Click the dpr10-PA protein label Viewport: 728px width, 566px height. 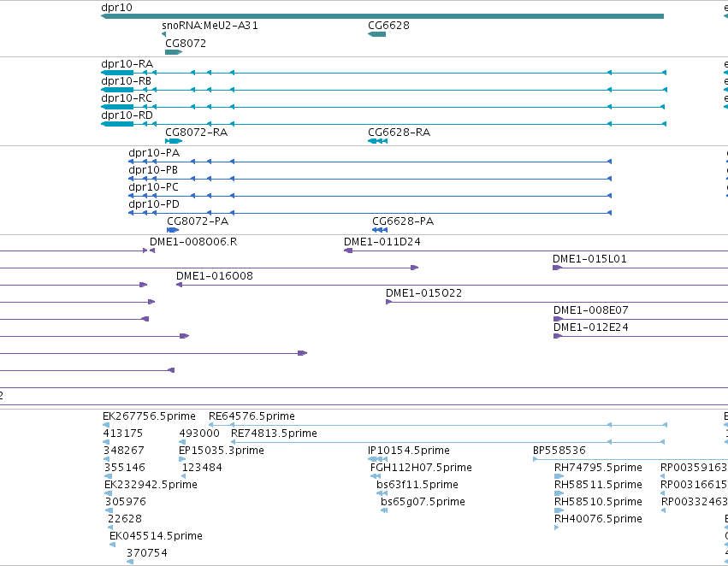(154, 153)
